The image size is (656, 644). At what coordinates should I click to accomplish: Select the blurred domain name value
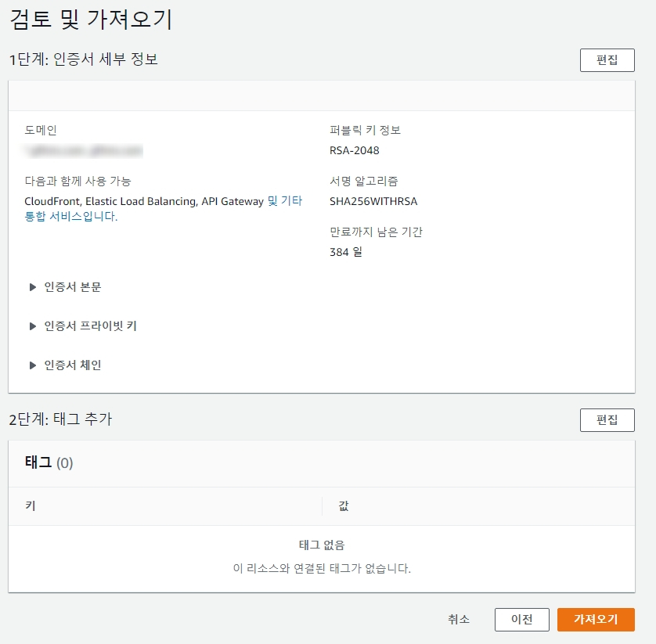point(83,150)
